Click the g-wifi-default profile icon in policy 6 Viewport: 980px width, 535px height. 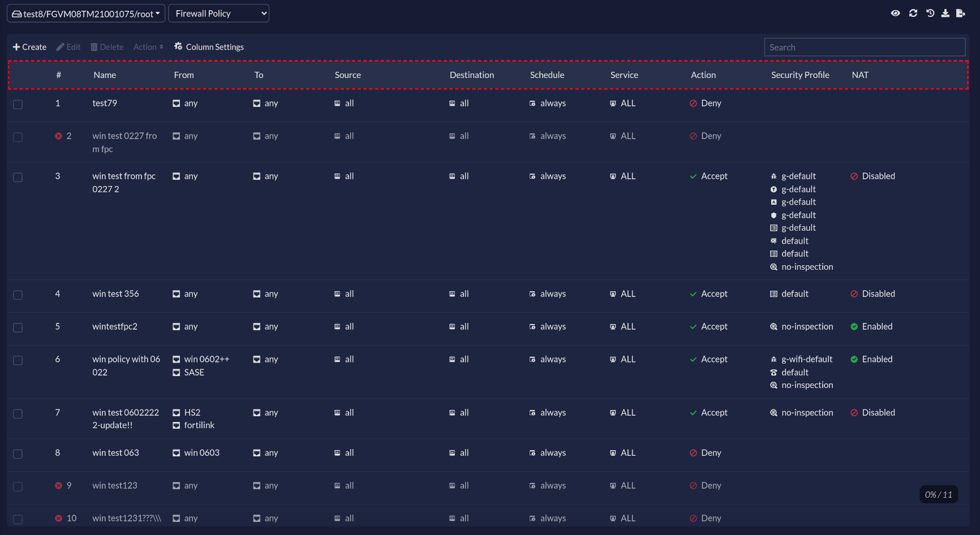tap(773, 359)
